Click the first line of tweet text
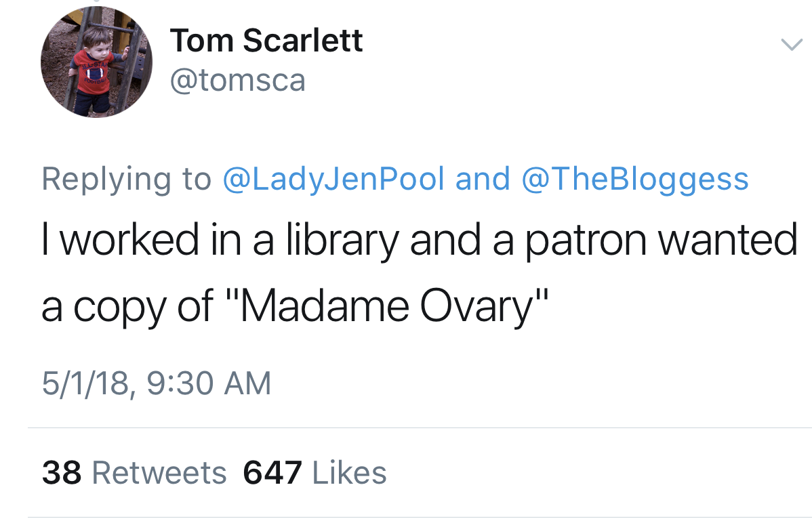The image size is (812, 523). (420, 240)
